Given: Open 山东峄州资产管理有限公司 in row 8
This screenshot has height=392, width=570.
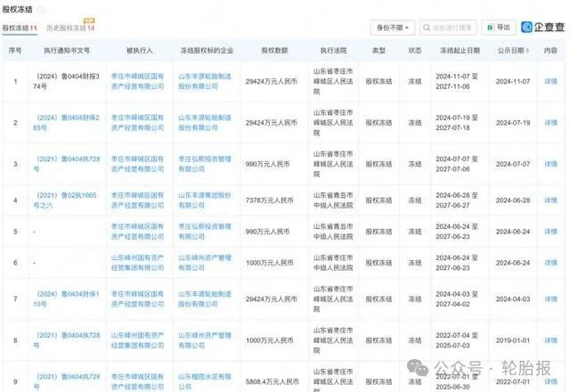Looking at the screenshot, I should coord(205,340).
